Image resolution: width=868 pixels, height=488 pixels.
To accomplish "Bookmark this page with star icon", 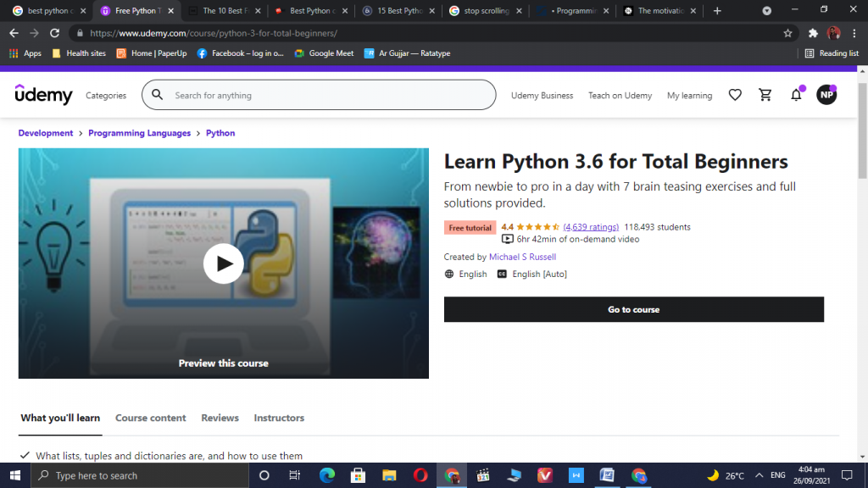I will (787, 33).
